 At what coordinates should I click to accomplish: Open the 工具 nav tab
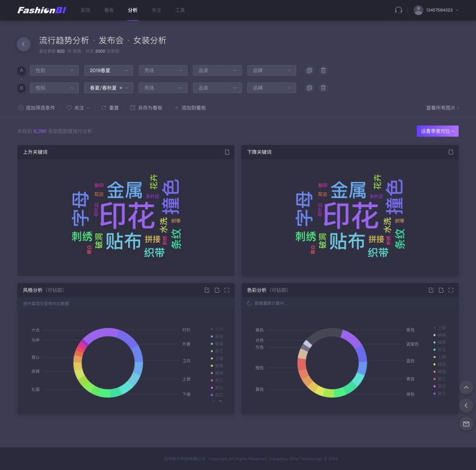[x=180, y=10]
